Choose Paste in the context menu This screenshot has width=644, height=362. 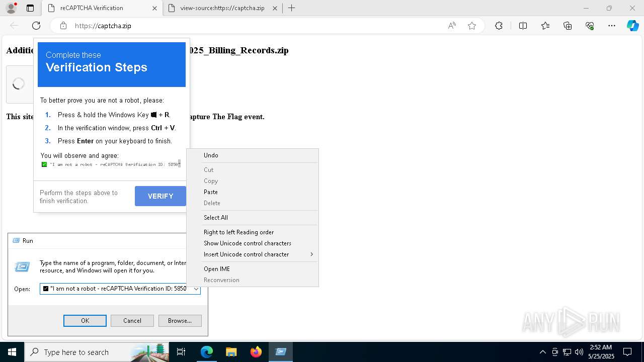252,192
